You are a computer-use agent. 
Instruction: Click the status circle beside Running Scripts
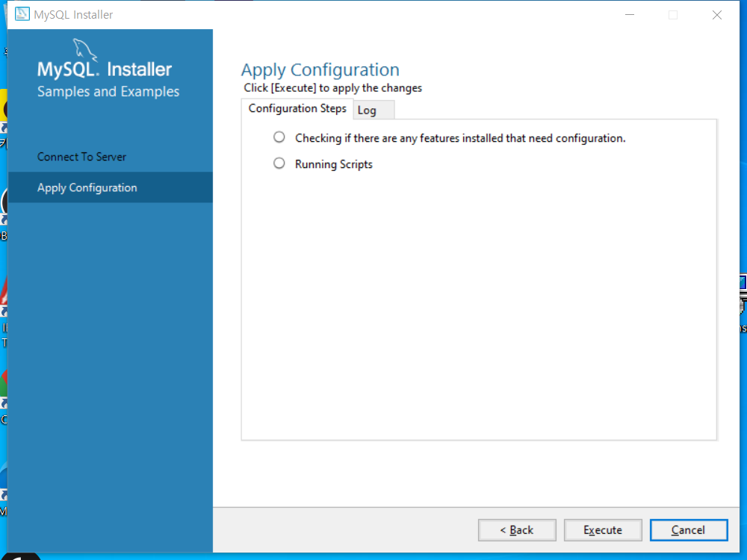coord(279,164)
